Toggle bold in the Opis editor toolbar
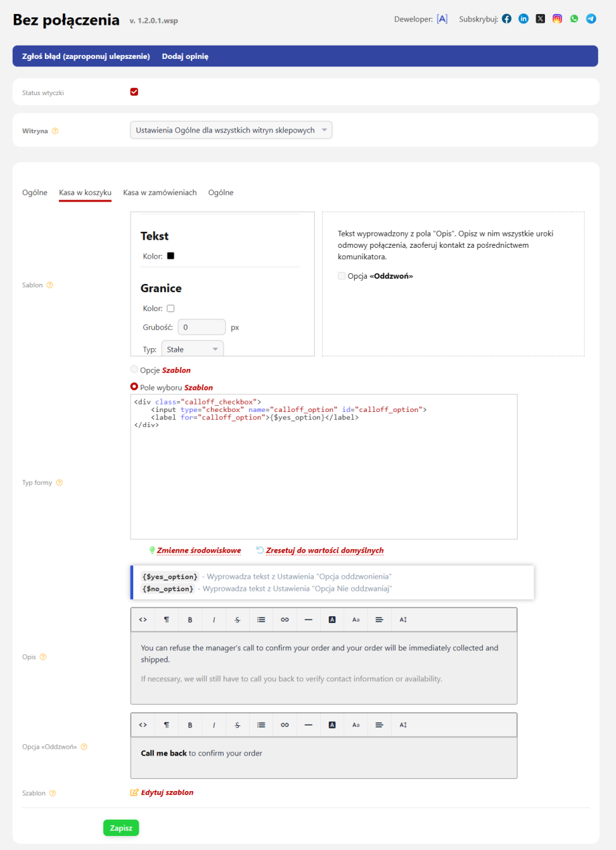 click(190, 620)
